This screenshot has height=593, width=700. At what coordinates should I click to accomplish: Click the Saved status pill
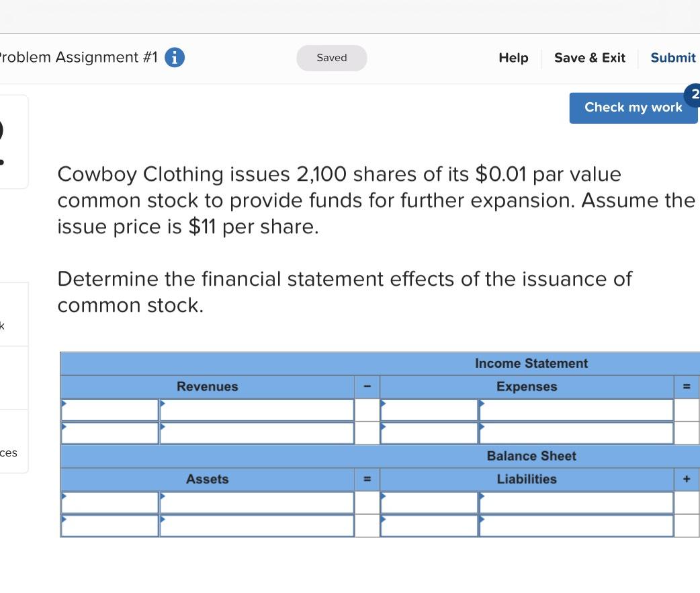331,58
